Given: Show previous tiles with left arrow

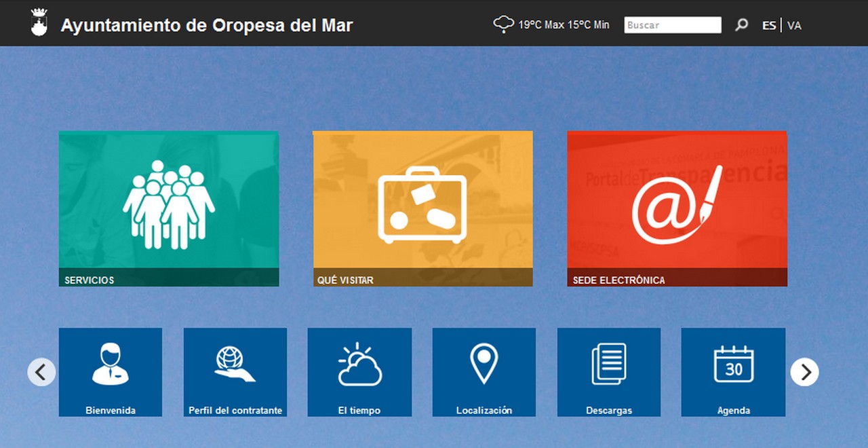Looking at the screenshot, I should click(41, 372).
